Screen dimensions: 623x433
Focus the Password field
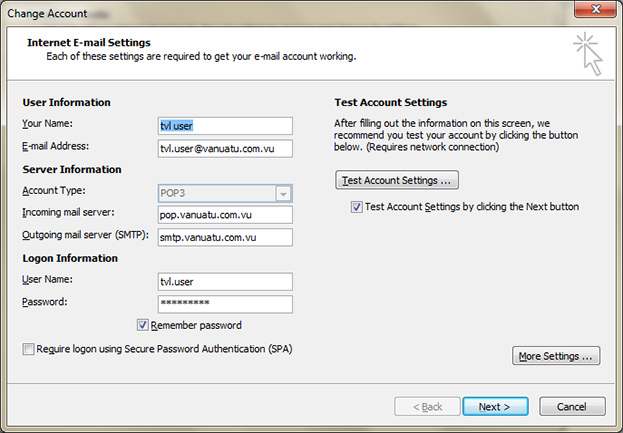[x=225, y=304]
